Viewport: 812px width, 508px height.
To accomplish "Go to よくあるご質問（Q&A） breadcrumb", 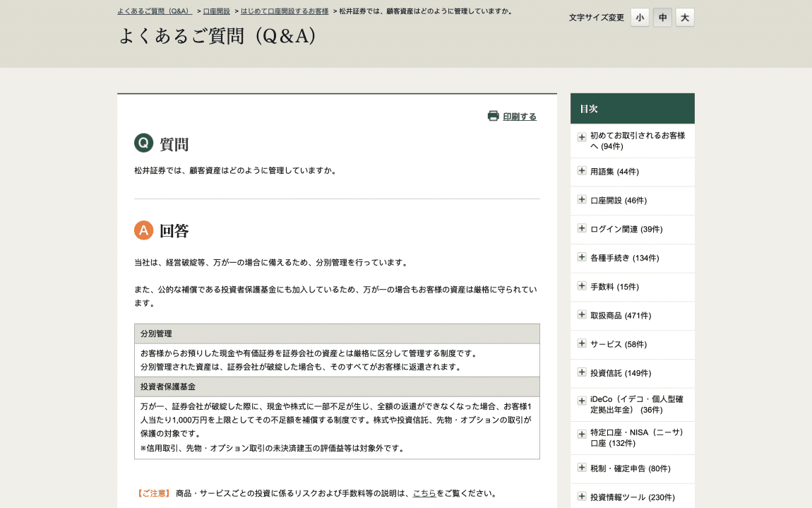I will pyautogui.click(x=154, y=11).
